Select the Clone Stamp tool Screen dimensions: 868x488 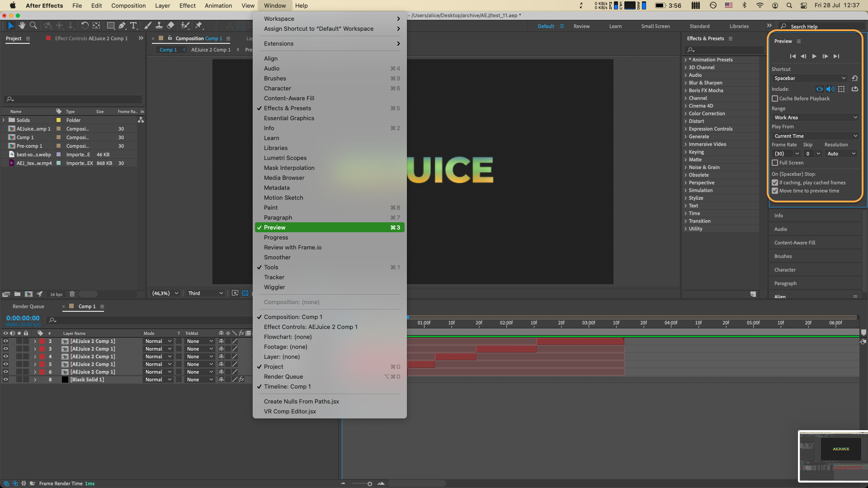click(x=159, y=26)
